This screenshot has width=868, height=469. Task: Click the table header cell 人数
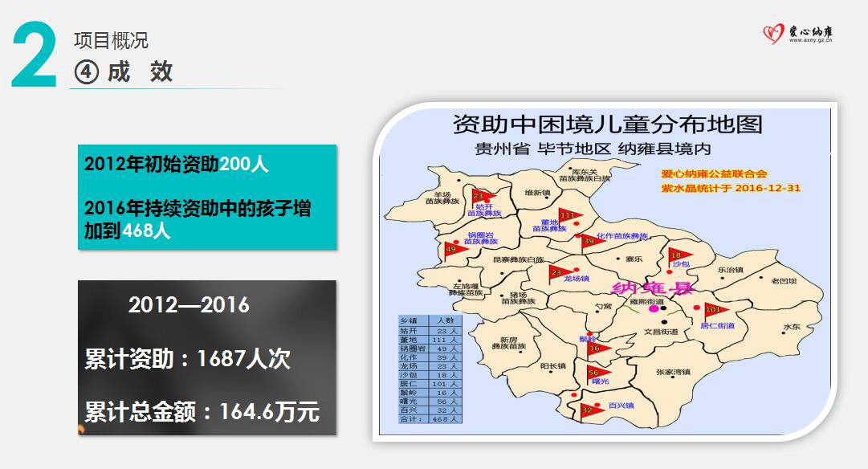click(x=446, y=320)
